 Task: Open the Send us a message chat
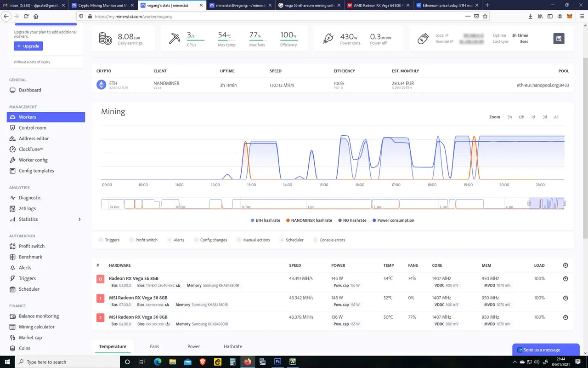(546, 350)
